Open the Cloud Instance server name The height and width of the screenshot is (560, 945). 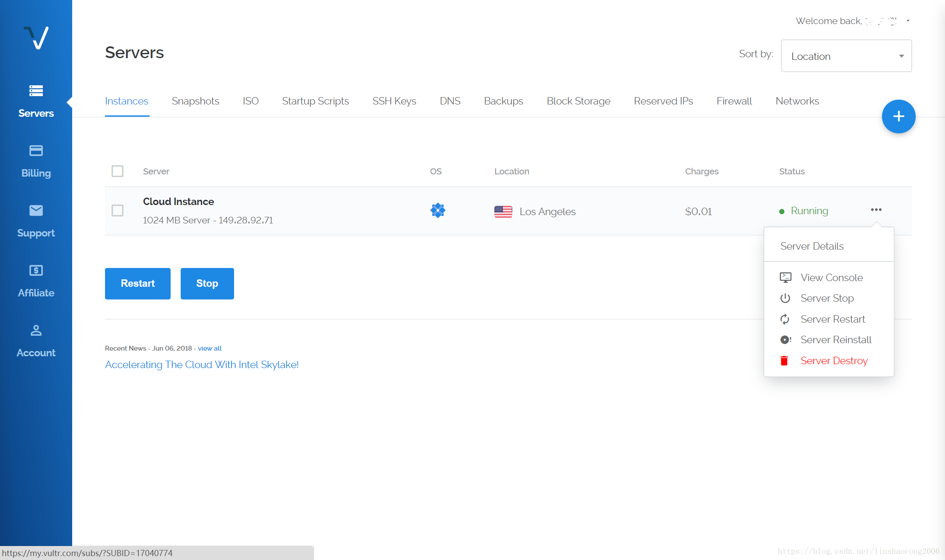coord(178,202)
